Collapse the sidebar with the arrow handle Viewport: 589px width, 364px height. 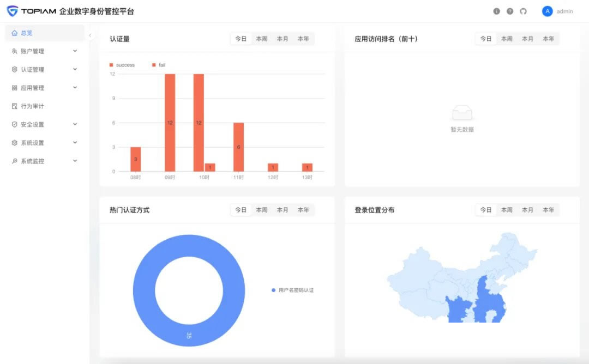click(90, 35)
